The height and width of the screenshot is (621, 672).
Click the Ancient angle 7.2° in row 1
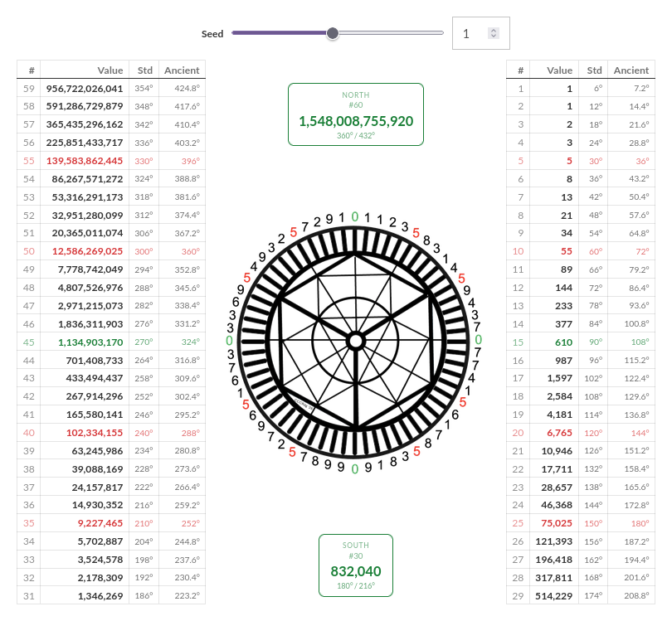pyautogui.click(x=641, y=89)
